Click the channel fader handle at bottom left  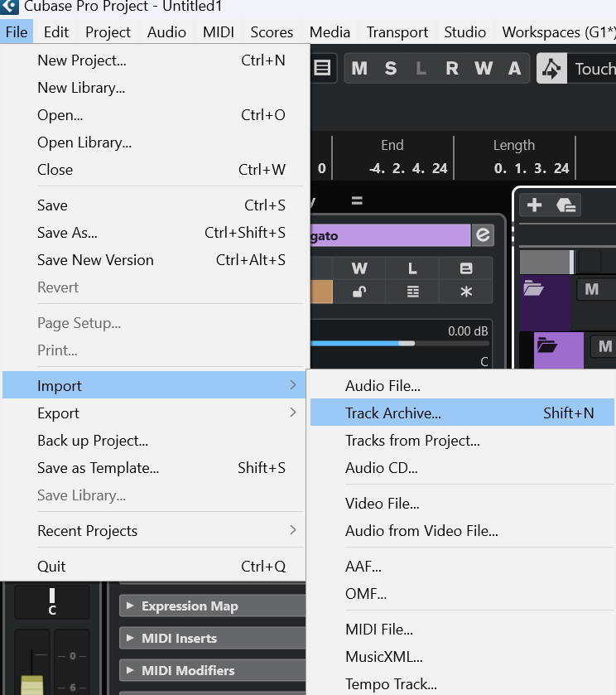click(32, 685)
